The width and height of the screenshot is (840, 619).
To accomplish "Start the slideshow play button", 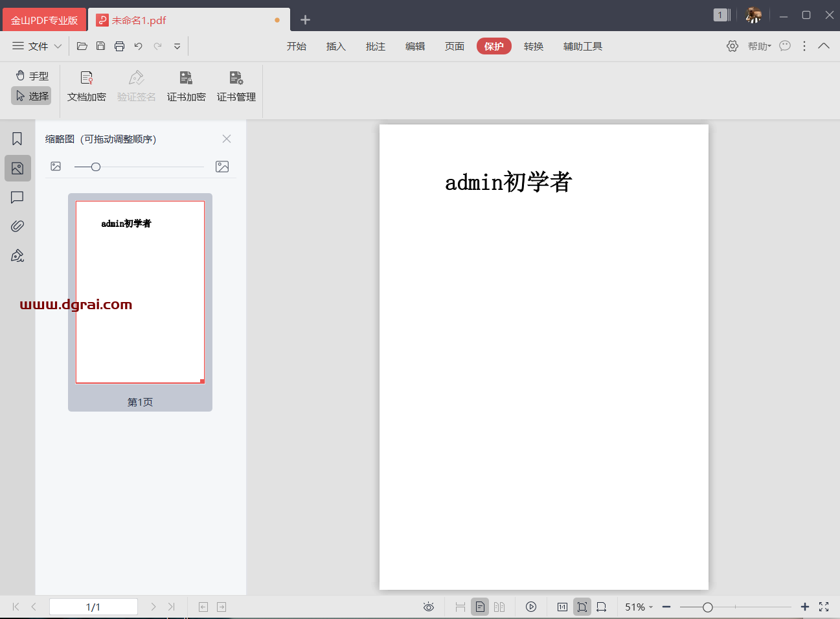I will 531,607.
